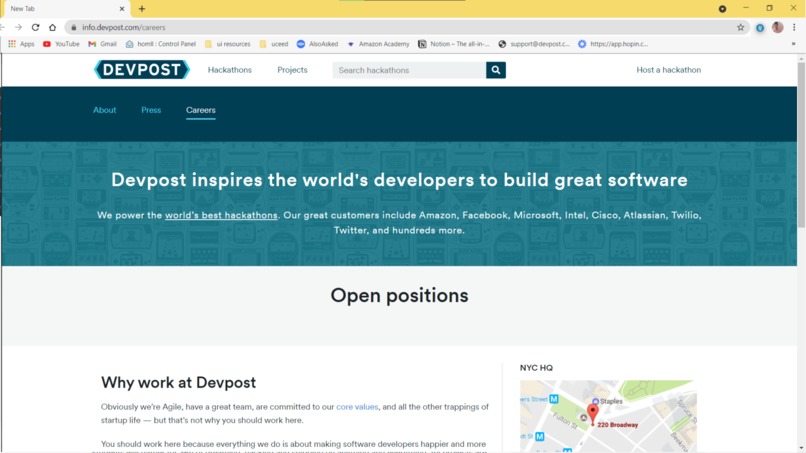Open a new tab with plus icon

[142, 9]
